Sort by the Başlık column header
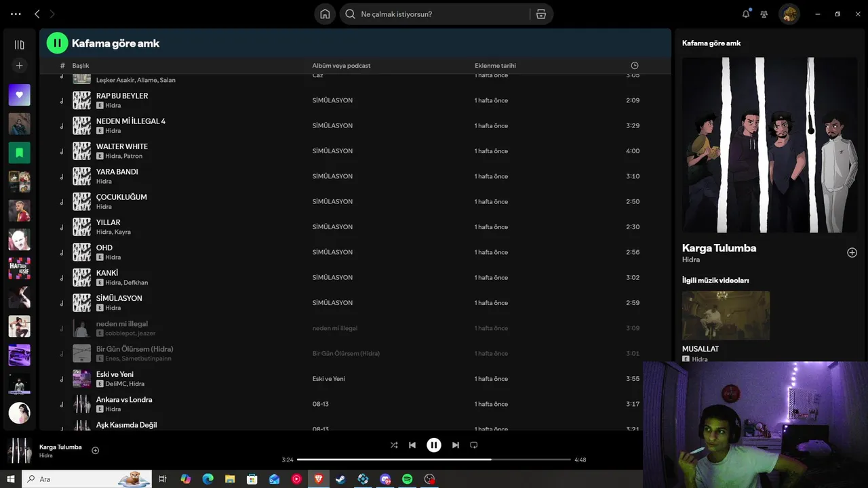The height and width of the screenshot is (488, 868). point(81,66)
